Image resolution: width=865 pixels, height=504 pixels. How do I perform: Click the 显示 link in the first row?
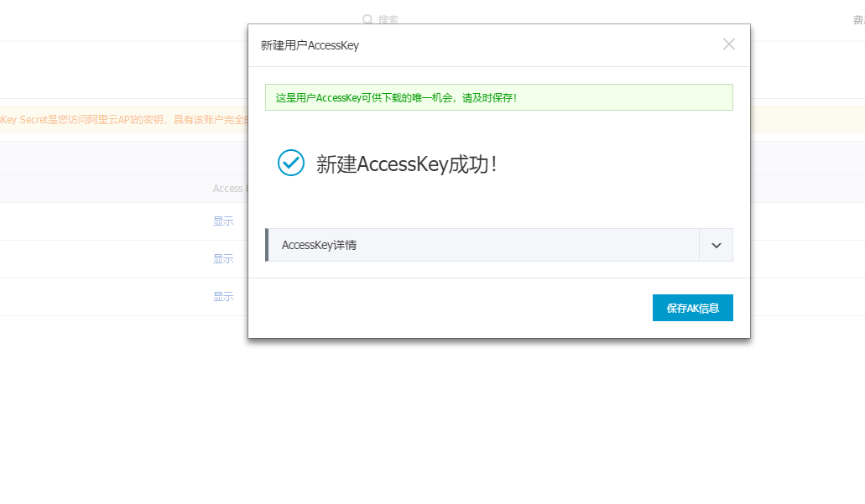point(223,221)
